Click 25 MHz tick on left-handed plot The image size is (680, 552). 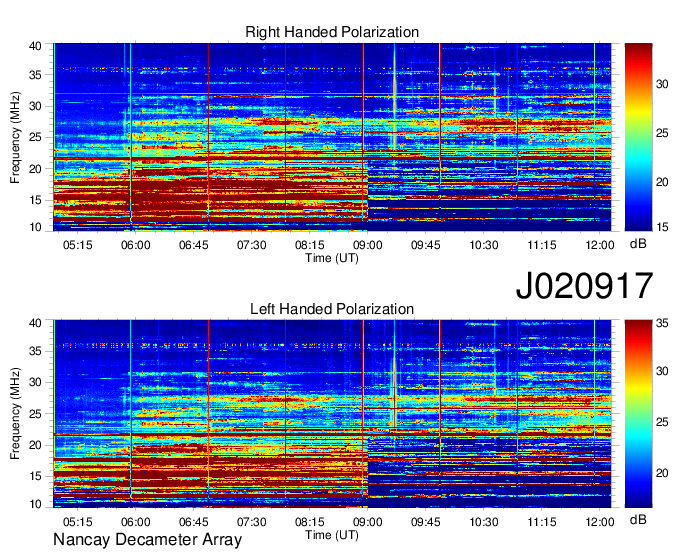(x=35, y=414)
